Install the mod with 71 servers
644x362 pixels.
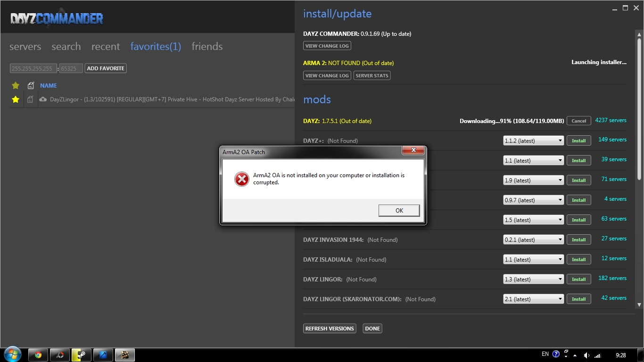579,180
